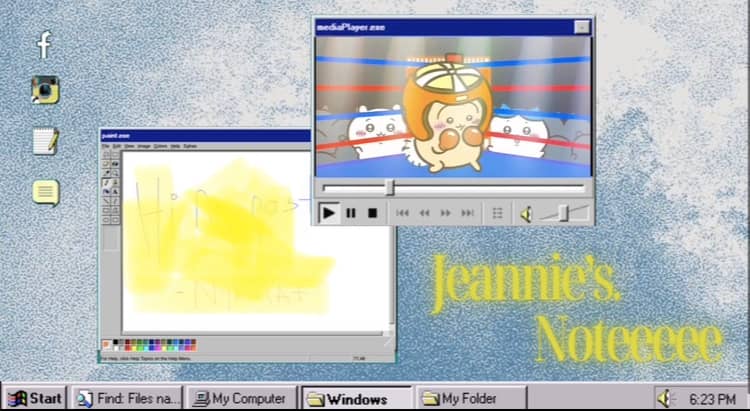Select the Magnifier tool in Paint
The width and height of the screenshot is (750, 411).
115,173
